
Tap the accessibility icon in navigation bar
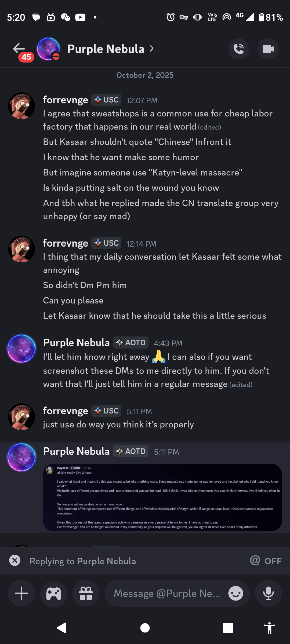point(270,628)
